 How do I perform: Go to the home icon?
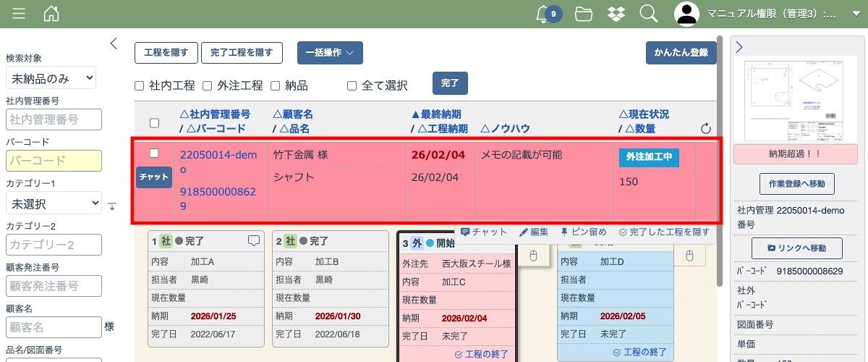(51, 14)
